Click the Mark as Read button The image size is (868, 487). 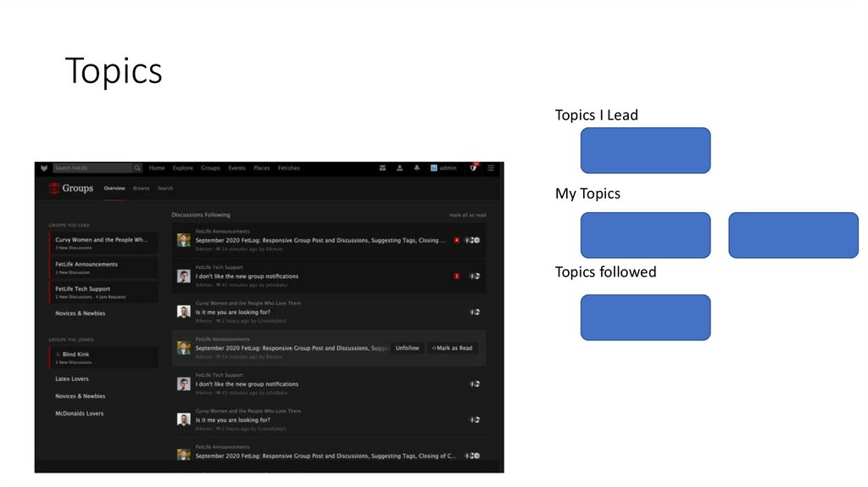[453, 348]
